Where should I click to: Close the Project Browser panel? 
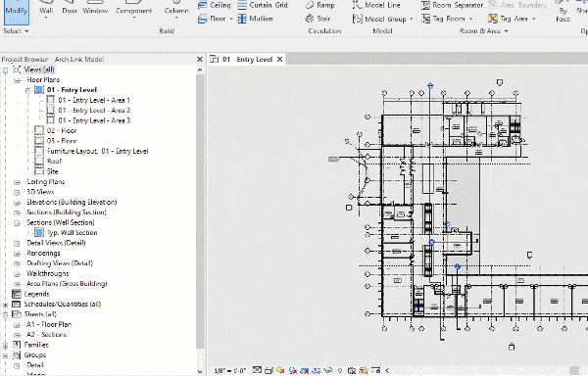[200, 59]
